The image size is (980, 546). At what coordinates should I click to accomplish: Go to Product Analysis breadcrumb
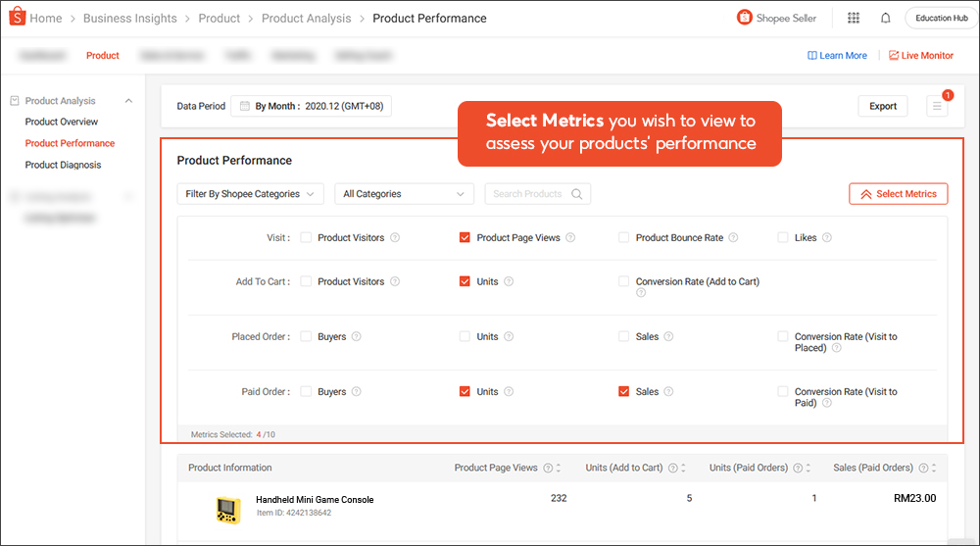tap(306, 19)
